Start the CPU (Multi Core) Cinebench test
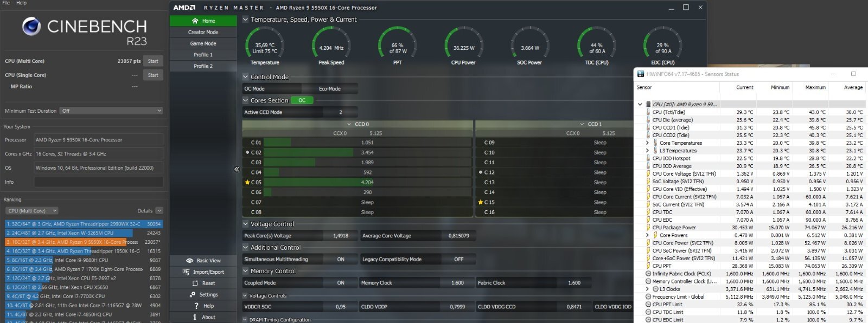This screenshot has width=868, height=323. coord(153,61)
